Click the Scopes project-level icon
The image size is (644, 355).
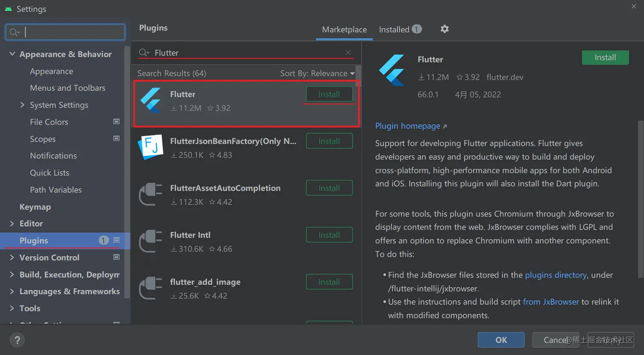[116, 138]
